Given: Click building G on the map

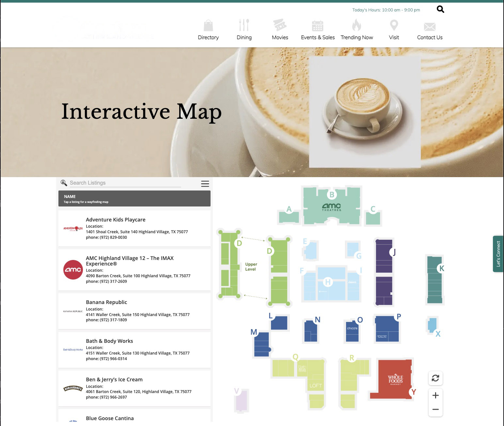Looking at the screenshot, I should coord(353,250).
